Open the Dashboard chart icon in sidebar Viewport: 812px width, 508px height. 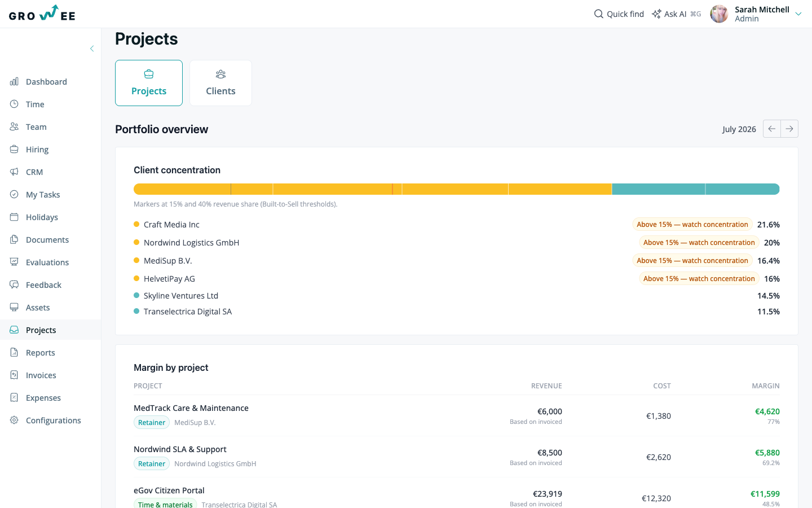click(14, 82)
